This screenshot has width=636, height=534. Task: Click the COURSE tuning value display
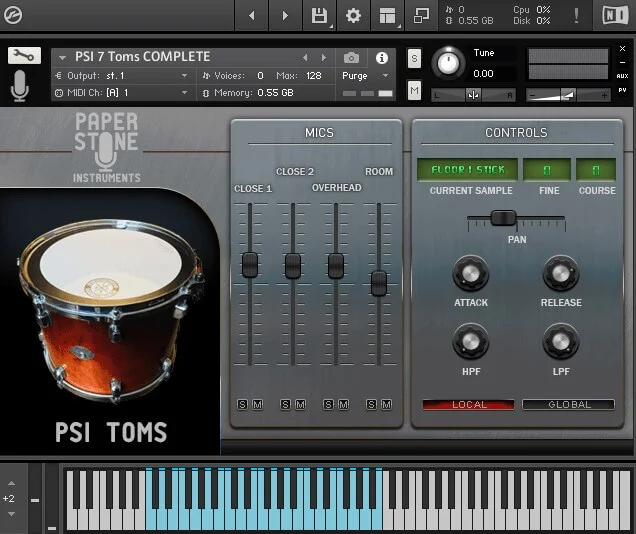point(596,169)
